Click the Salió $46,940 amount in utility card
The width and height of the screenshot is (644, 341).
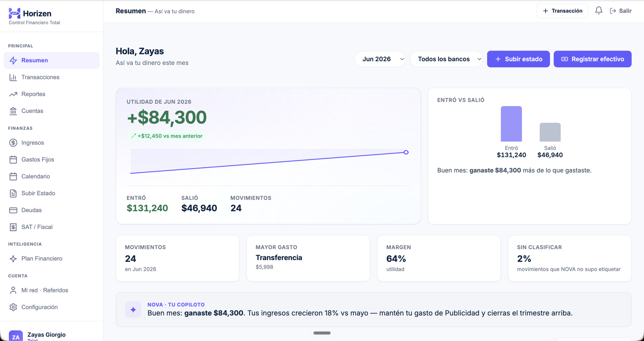tap(199, 208)
